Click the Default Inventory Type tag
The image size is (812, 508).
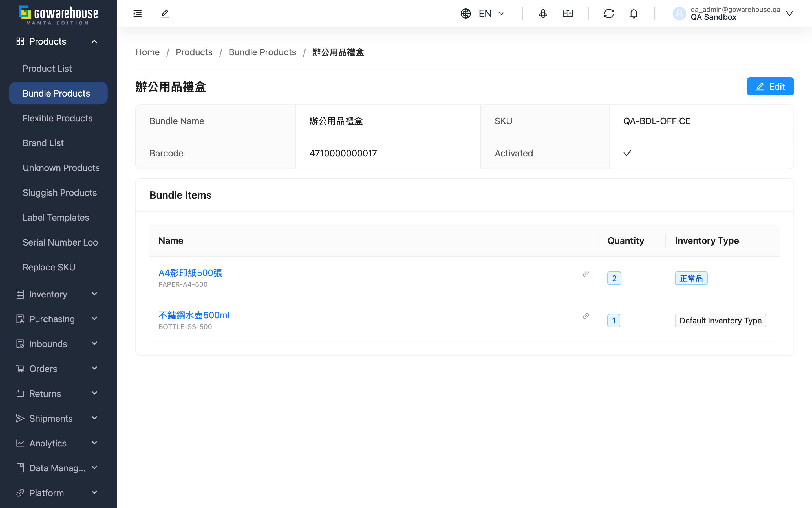click(x=720, y=321)
